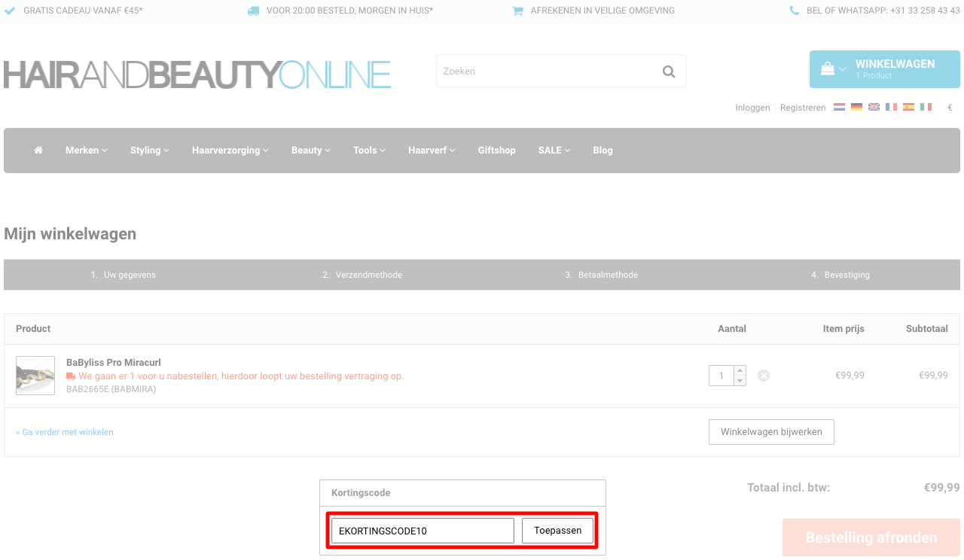Viewport: 964px width, 560px height.
Task: Click the Registreren link
Action: (803, 108)
